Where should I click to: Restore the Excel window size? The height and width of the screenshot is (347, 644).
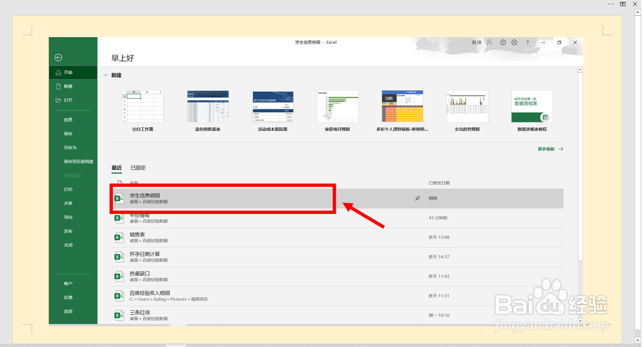pyautogui.click(x=559, y=42)
